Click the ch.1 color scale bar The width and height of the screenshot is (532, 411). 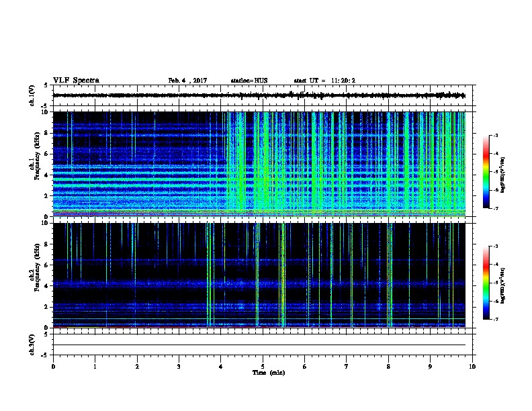tap(486, 172)
